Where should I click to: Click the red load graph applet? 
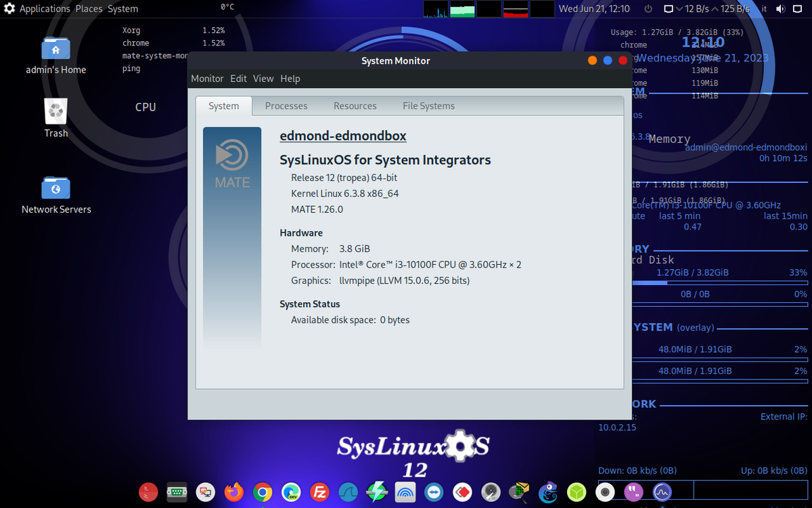click(x=516, y=9)
